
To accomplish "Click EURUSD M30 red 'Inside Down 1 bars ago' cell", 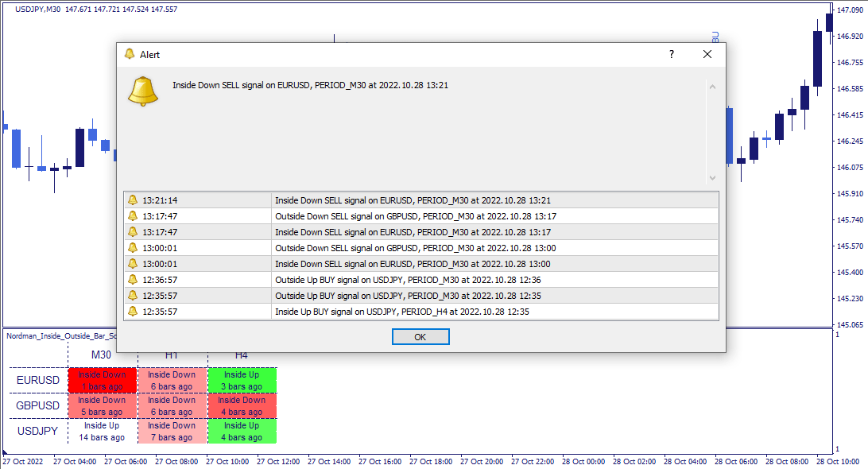I will pyautogui.click(x=102, y=381).
